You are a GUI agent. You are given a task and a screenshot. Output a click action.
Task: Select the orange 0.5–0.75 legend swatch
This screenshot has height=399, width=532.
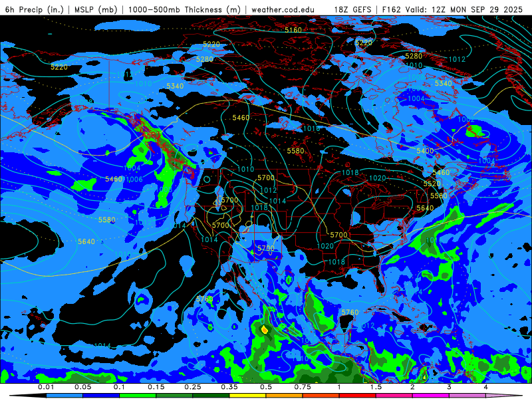(x=285, y=396)
